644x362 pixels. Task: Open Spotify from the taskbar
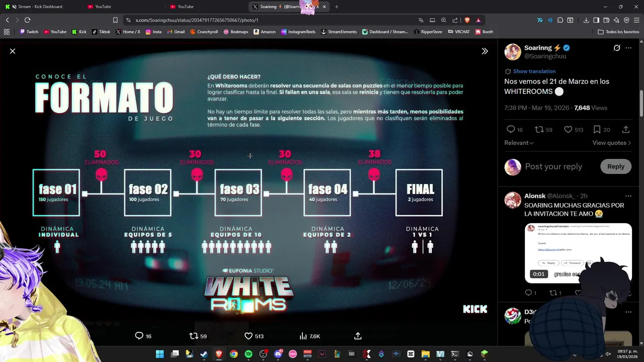[x=248, y=354]
